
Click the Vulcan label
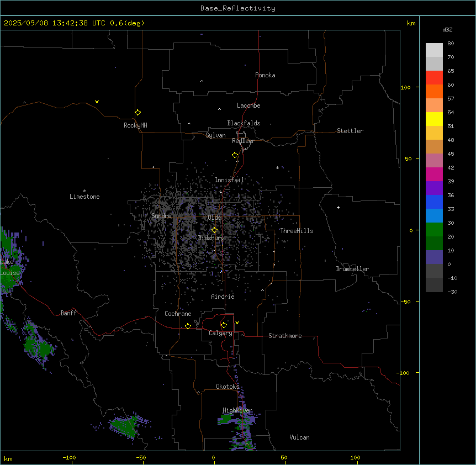299,437
